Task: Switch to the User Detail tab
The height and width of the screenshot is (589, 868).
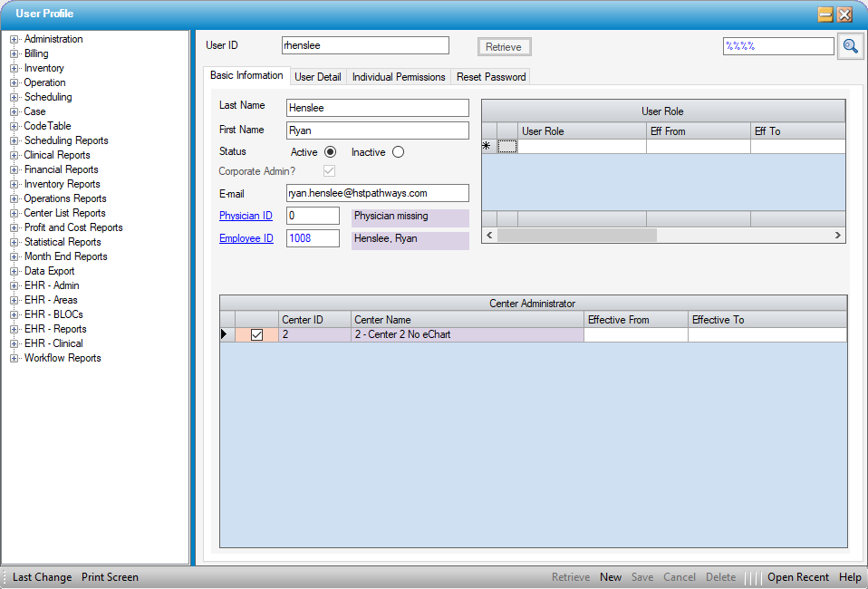Action: 318,77
